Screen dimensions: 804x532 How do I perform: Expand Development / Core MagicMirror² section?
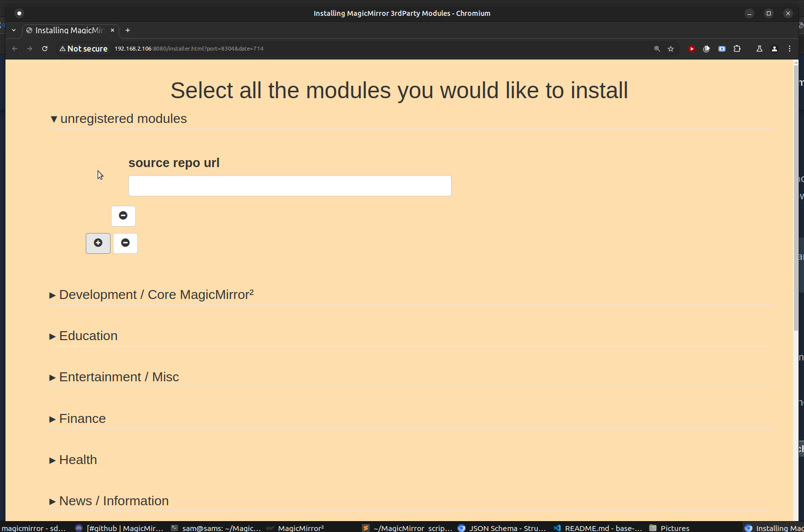tap(152, 295)
